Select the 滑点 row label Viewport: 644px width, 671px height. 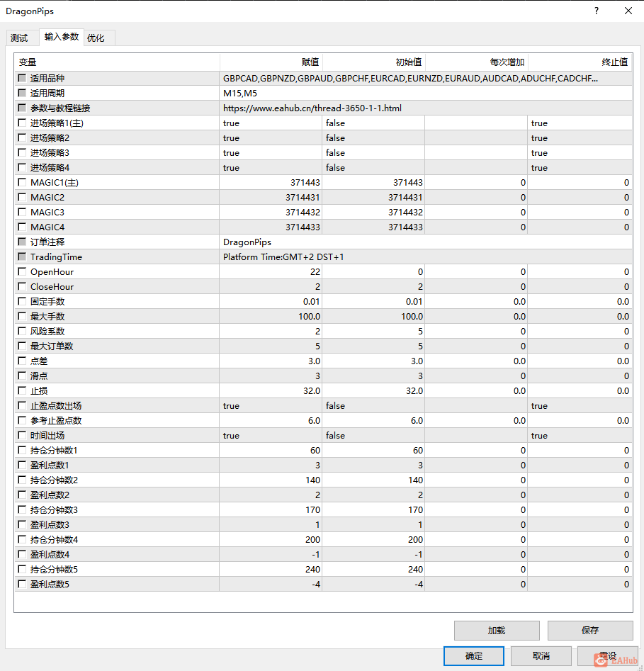pyautogui.click(x=39, y=376)
